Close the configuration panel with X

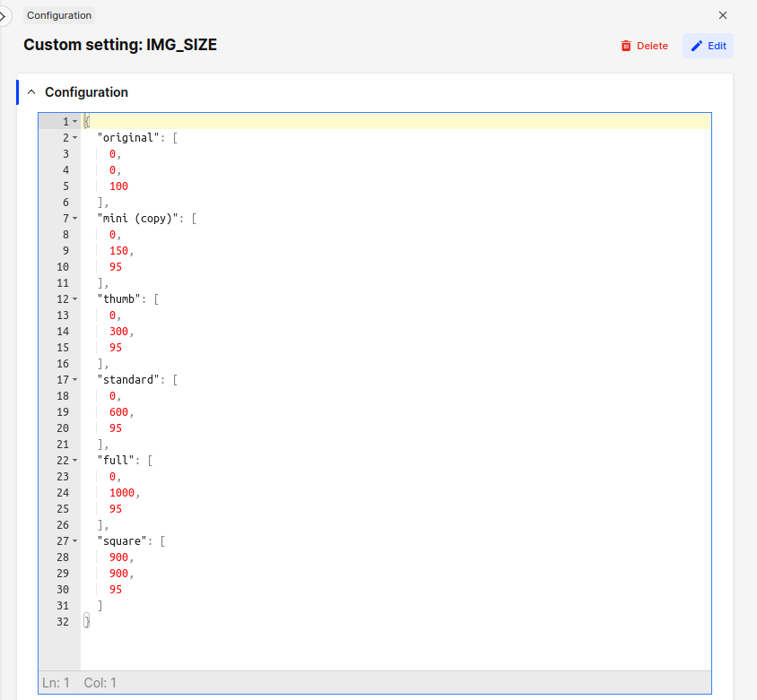tap(723, 15)
